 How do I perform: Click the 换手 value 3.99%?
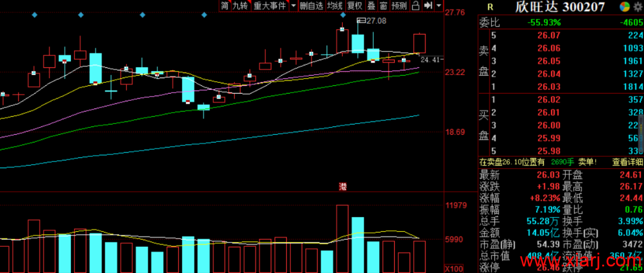(631, 222)
